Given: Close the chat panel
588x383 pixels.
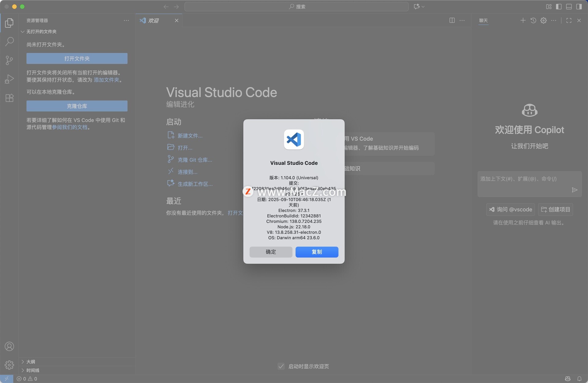Looking at the screenshot, I should (x=579, y=20).
